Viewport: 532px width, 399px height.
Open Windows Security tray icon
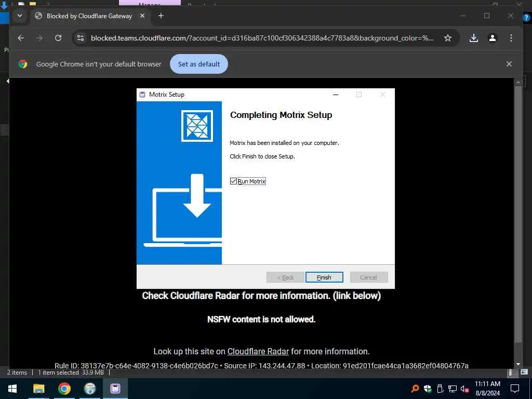click(428, 389)
